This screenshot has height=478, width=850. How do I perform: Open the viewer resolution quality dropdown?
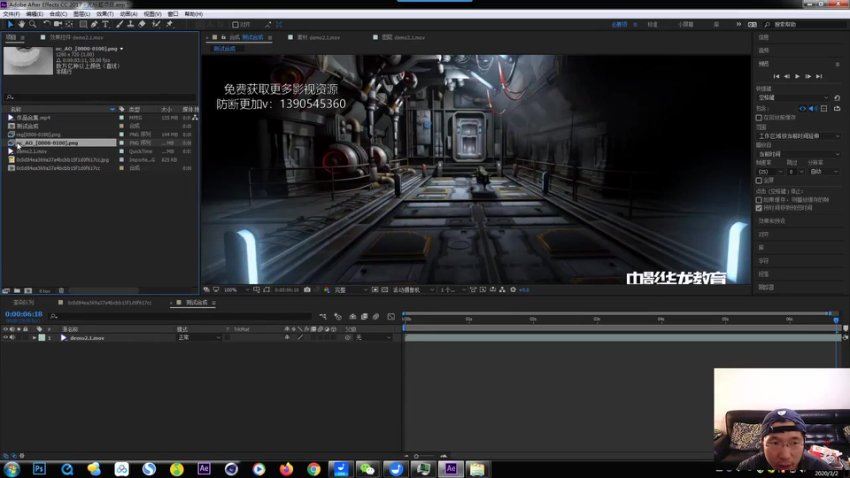350,290
